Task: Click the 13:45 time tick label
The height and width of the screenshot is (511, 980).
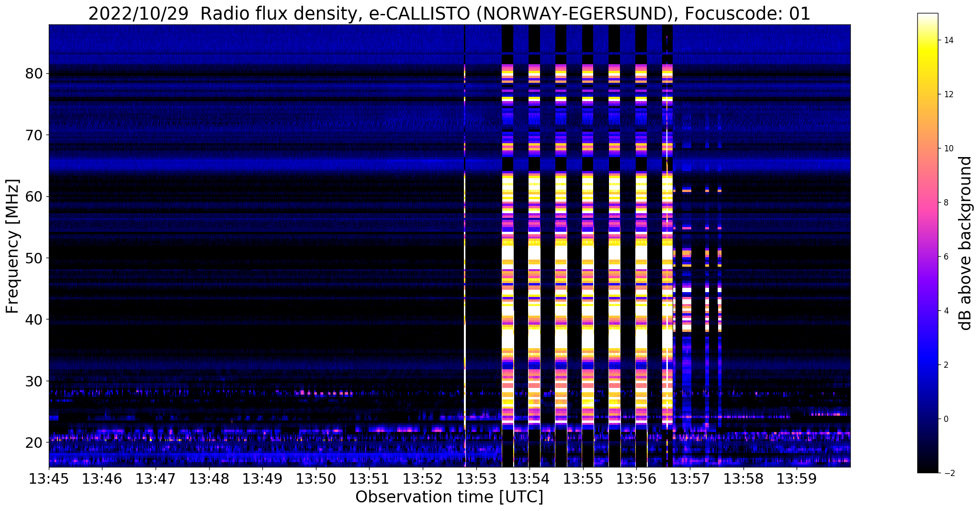Action: tap(49, 478)
